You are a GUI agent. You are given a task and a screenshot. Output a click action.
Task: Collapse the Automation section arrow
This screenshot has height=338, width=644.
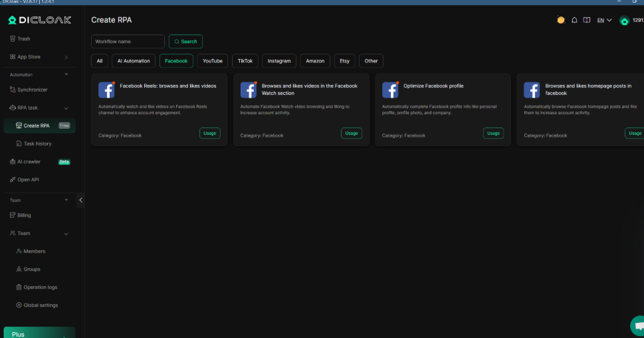click(66, 74)
